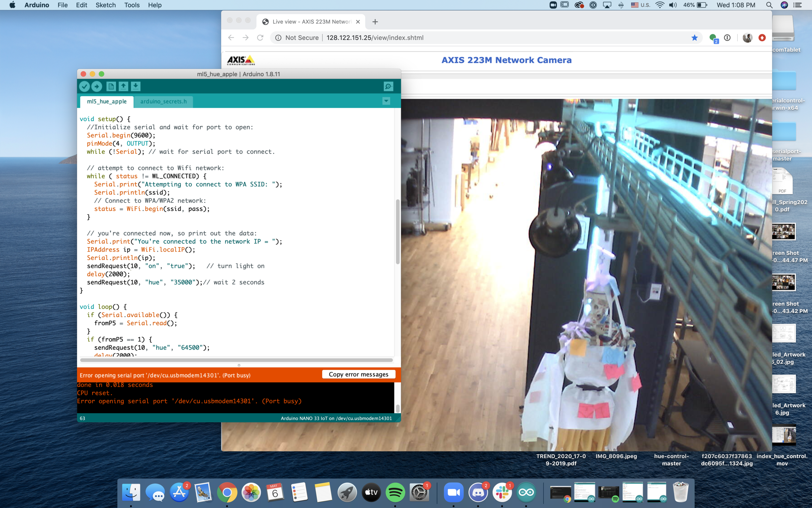Click the green extension icon with badge 2

pyautogui.click(x=713, y=38)
